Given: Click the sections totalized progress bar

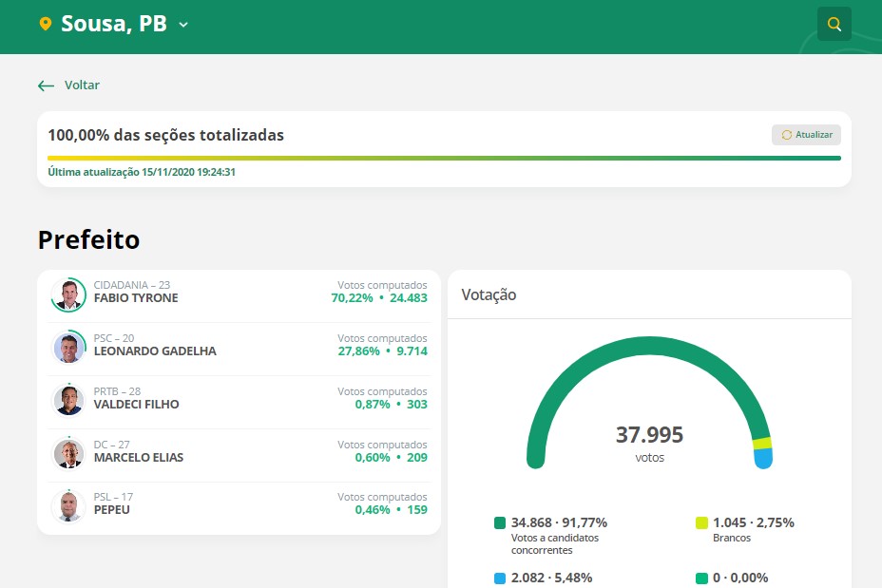Looking at the screenshot, I should pos(444,158).
